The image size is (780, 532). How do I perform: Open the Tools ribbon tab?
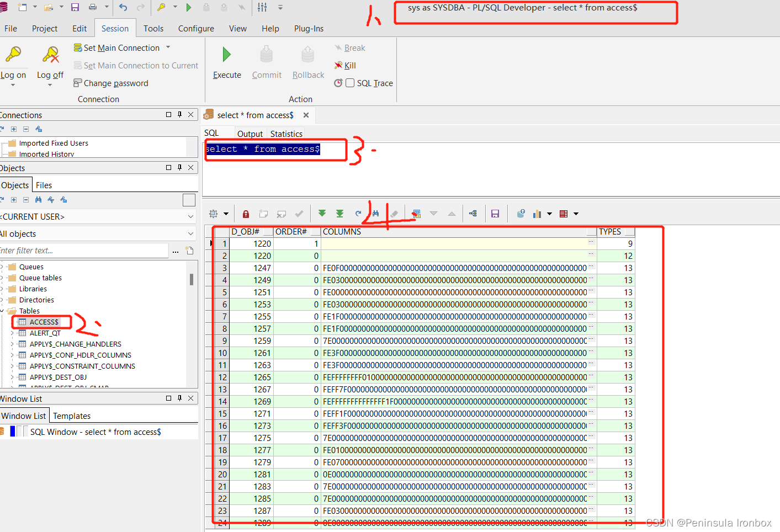click(153, 28)
